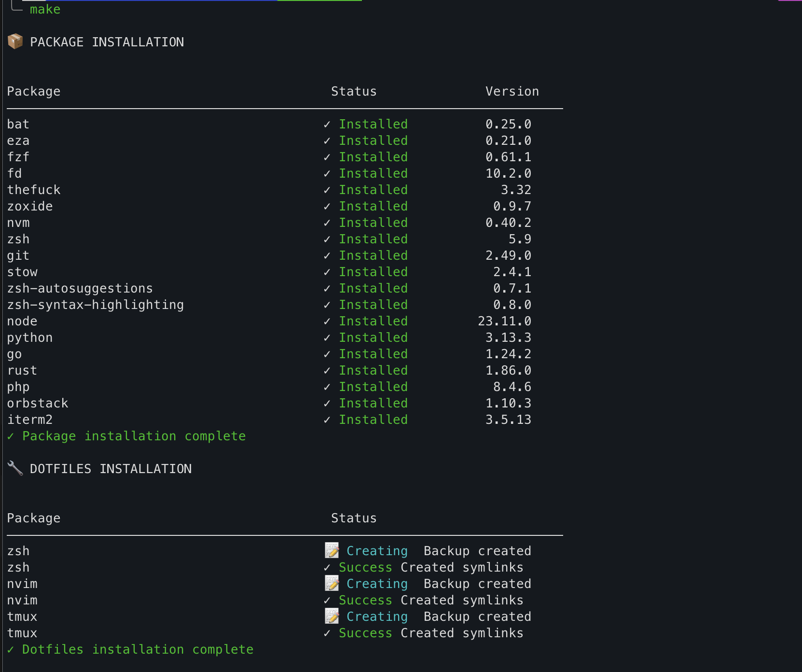Select the 'fzf' package name

click(x=18, y=157)
